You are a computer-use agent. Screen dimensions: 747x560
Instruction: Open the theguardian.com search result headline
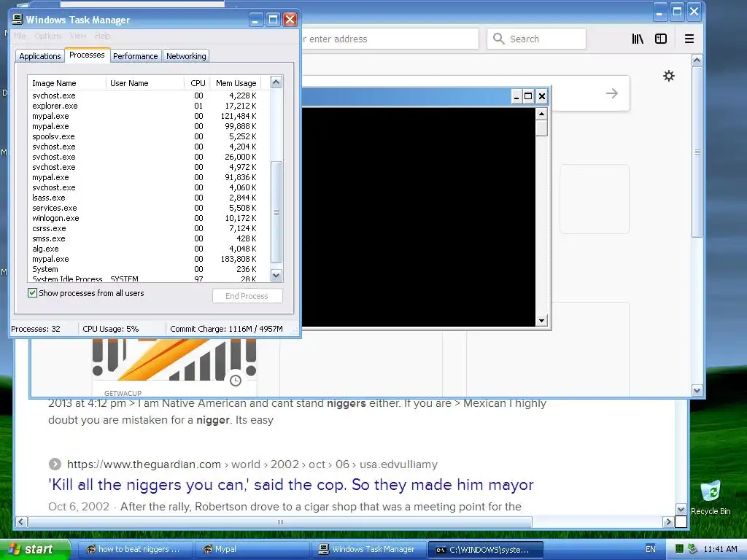click(291, 485)
